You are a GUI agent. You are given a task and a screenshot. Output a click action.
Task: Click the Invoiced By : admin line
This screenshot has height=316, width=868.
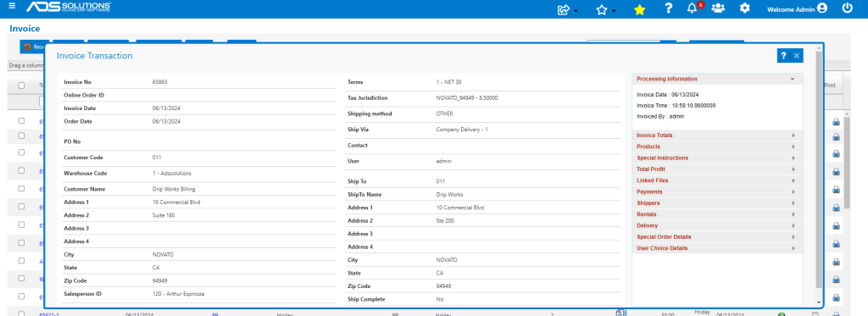tap(660, 117)
